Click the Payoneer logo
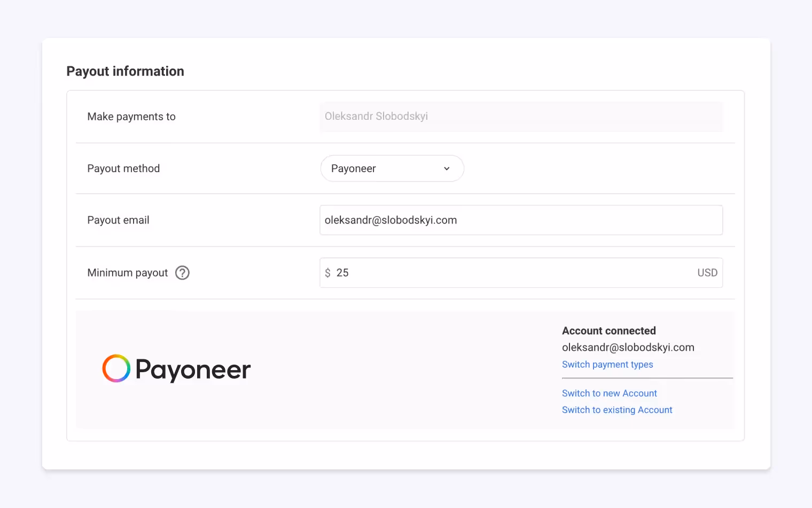 point(176,369)
